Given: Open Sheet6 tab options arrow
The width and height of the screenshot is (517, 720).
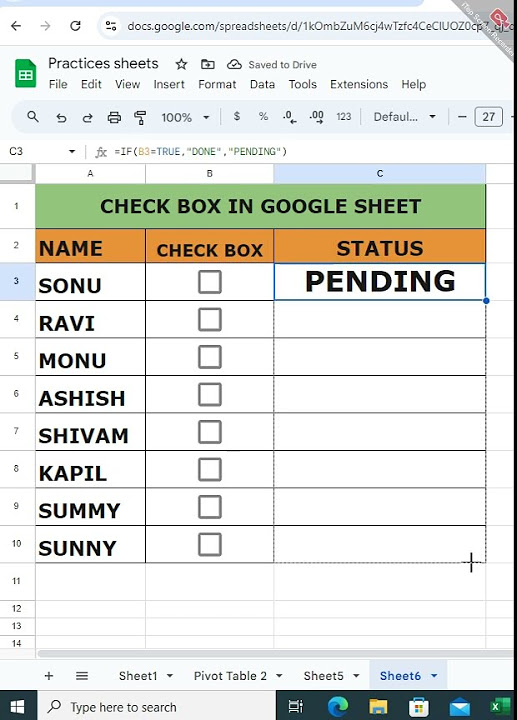Looking at the screenshot, I should (434, 676).
